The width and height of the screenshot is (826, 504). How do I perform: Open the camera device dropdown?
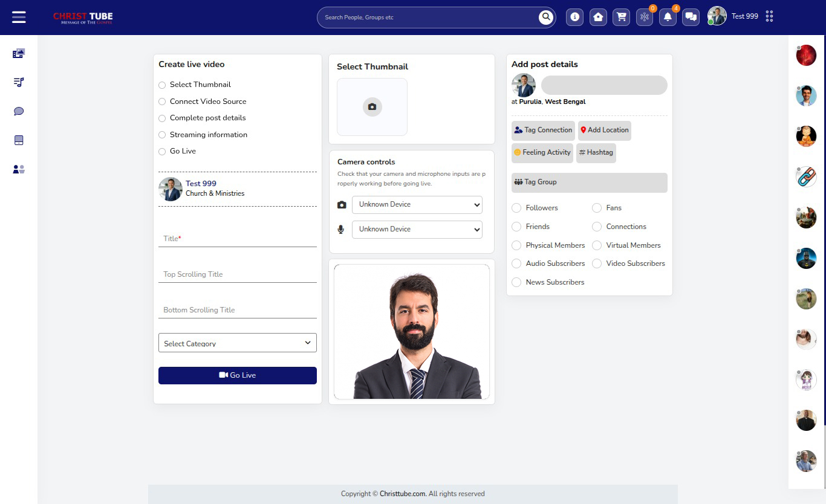(x=417, y=204)
